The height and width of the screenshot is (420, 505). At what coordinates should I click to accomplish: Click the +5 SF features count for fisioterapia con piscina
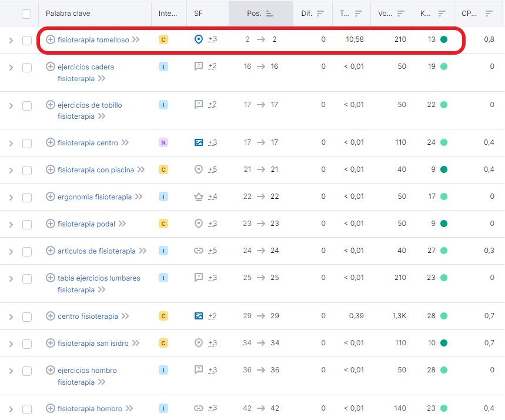(212, 169)
